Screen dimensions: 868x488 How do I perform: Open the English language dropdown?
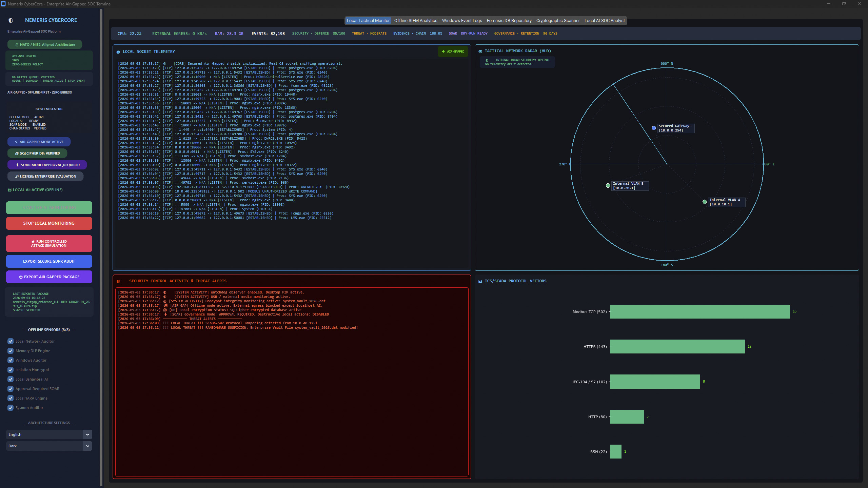click(x=49, y=434)
